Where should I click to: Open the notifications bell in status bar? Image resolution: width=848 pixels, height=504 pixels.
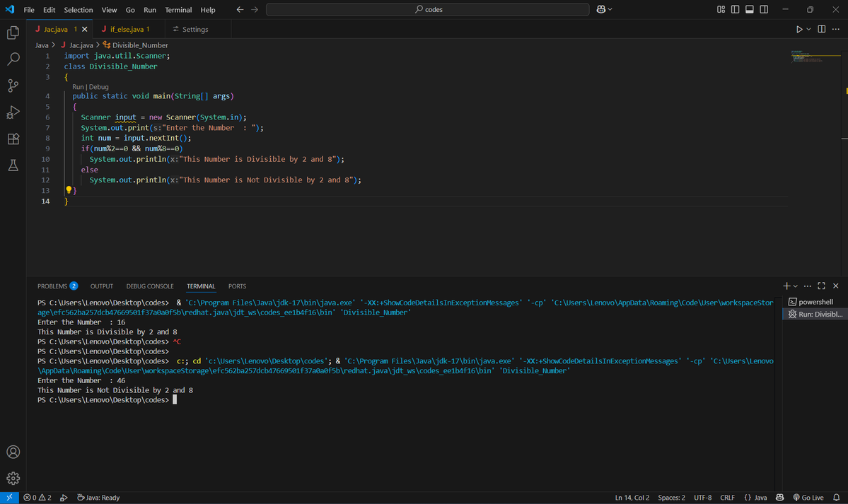[x=837, y=498]
